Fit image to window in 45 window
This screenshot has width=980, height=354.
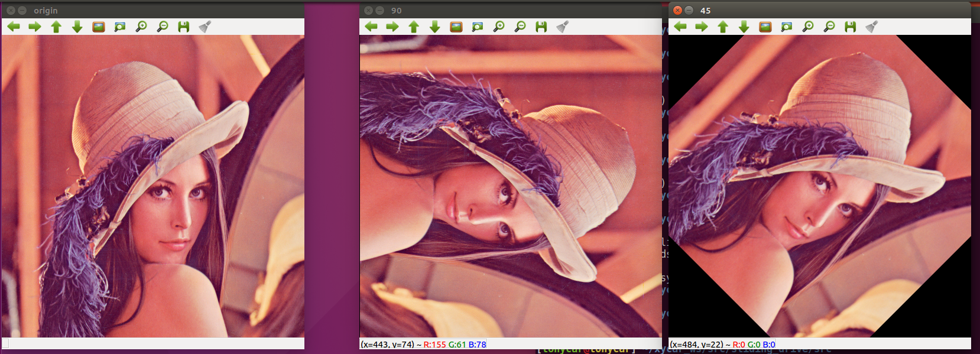tap(787, 27)
